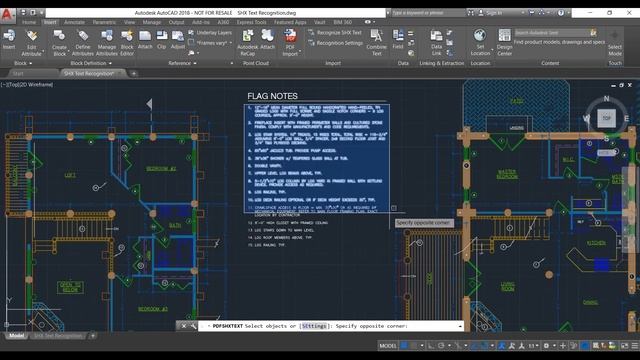Click the ViewCube TOP face

pos(606,118)
